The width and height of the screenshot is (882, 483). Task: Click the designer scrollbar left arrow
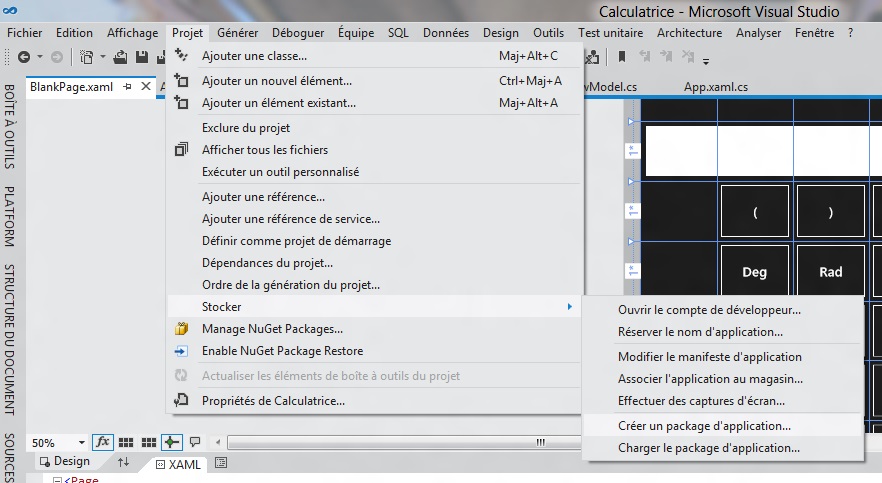pos(218,443)
